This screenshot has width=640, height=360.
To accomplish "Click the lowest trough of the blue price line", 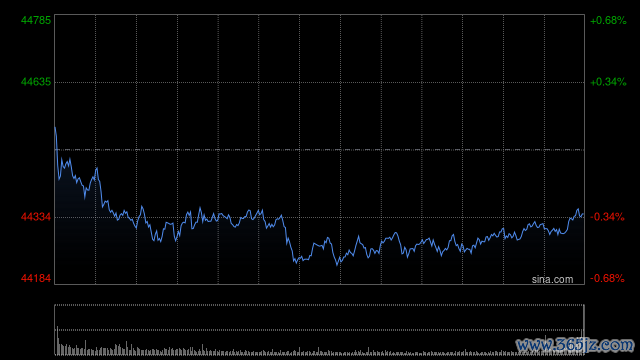I will click(x=337, y=264).
